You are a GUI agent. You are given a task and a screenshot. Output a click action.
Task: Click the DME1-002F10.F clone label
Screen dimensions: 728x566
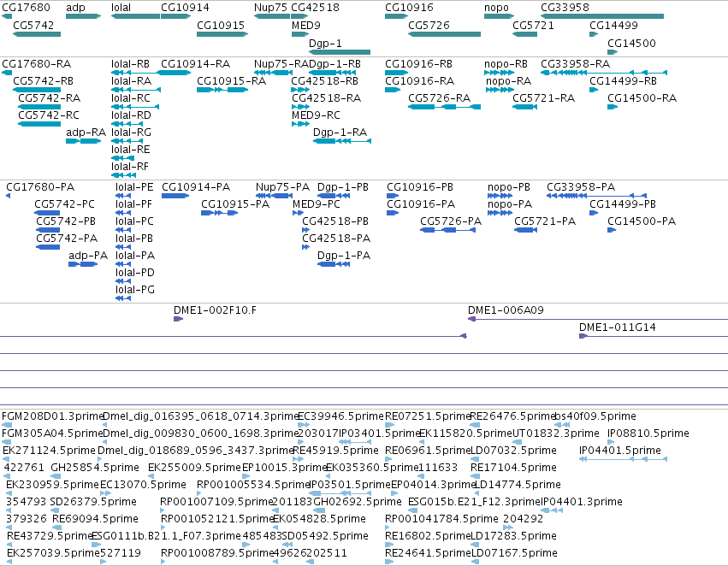215,310
